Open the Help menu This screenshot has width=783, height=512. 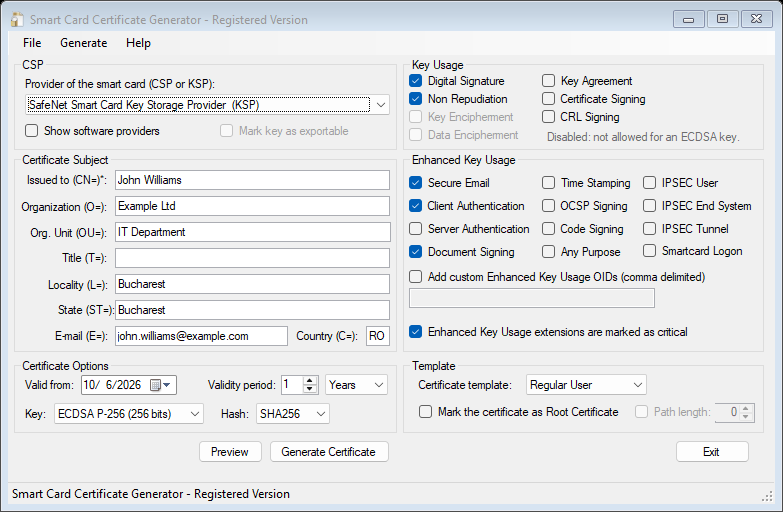point(138,43)
